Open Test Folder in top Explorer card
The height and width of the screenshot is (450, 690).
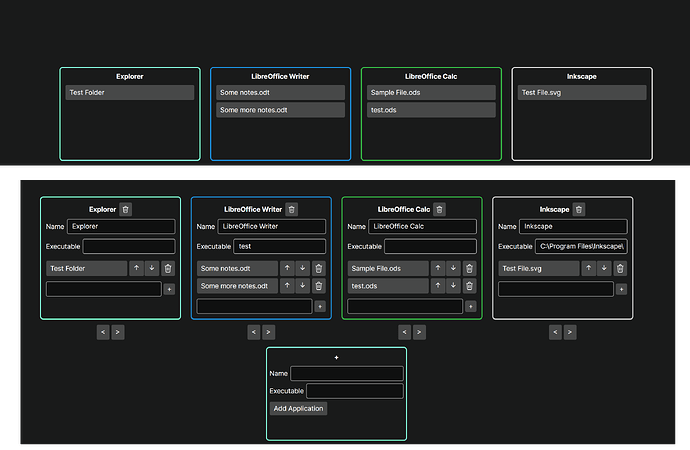pos(130,92)
